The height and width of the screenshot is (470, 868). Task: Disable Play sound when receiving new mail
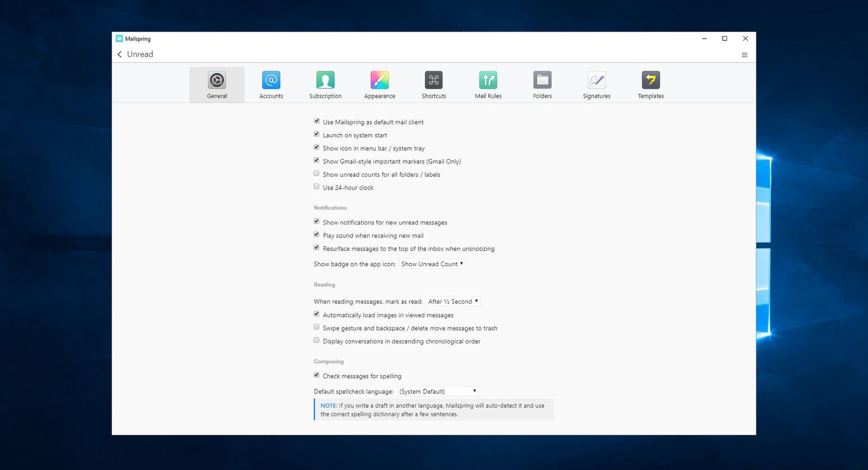pyautogui.click(x=316, y=234)
